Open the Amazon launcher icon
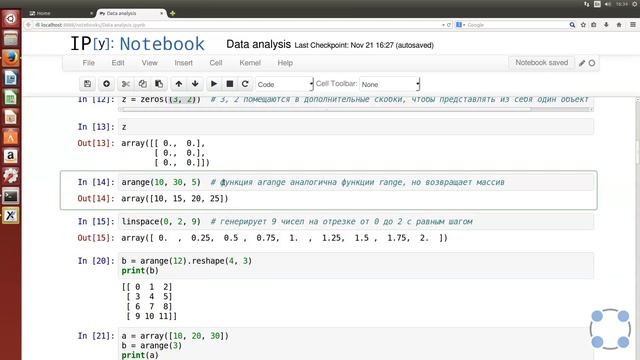The image size is (640, 360). [x=11, y=156]
